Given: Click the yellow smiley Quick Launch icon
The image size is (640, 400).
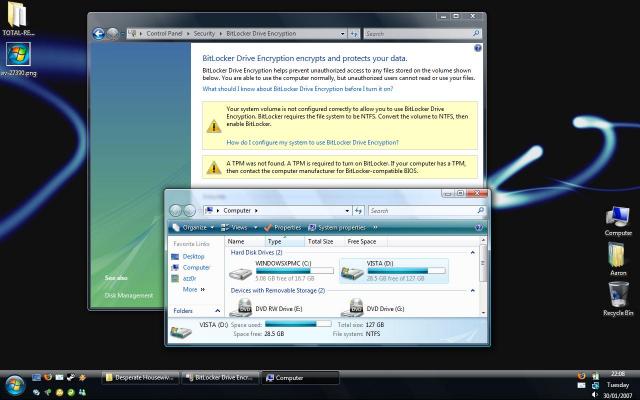Looking at the screenshot, I should click(60, 392).
